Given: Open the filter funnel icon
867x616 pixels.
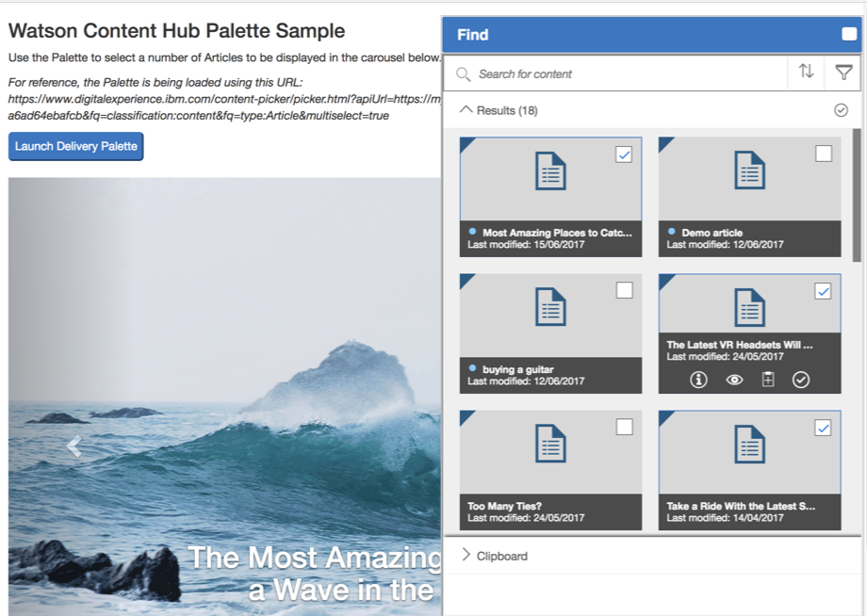Looking at the screenshot, I should (843, 72).
